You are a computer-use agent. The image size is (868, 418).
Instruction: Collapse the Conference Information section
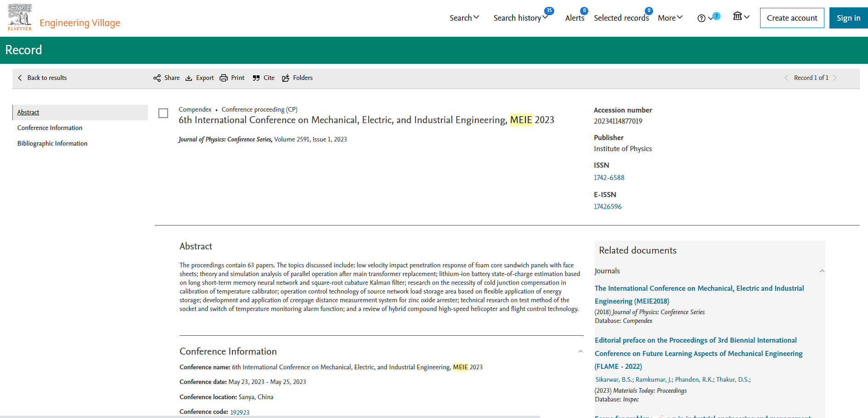pyautogui.click(x=581, y=351)
